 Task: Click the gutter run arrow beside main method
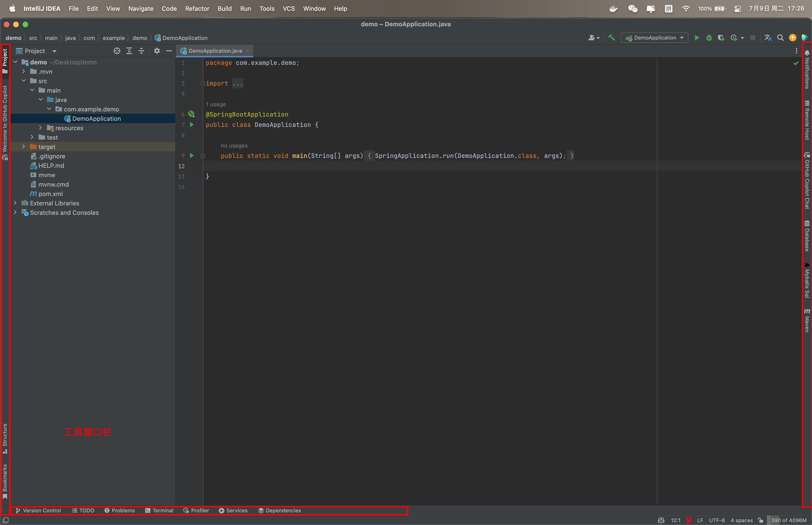pyautogui.click(x=192, y=156)
